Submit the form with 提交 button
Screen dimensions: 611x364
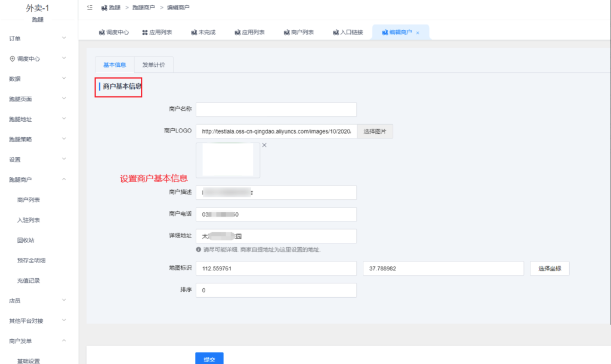pos(209,359)
